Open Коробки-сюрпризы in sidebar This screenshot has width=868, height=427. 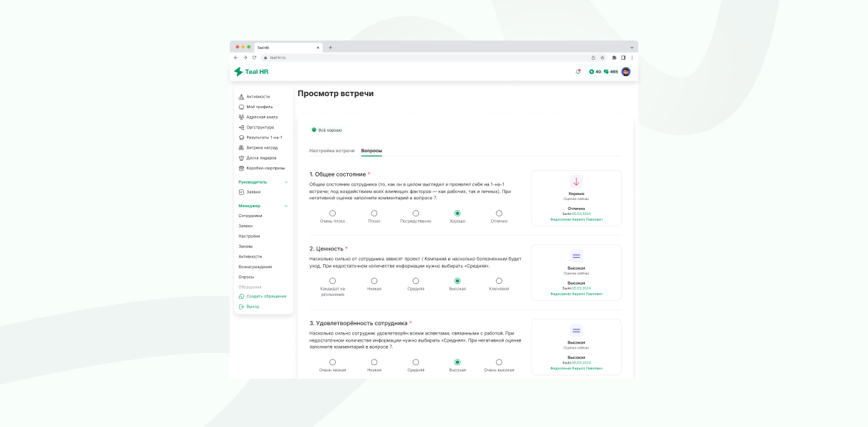261,168
